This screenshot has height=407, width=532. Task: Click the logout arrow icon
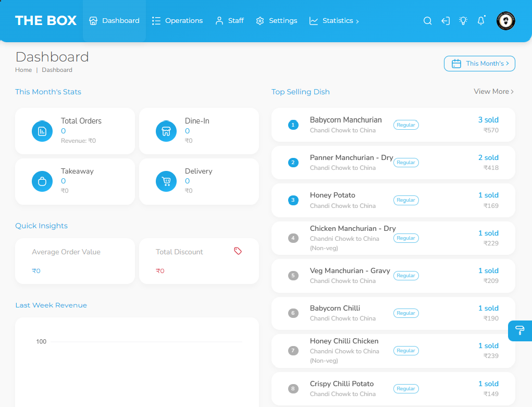point(446,21)
